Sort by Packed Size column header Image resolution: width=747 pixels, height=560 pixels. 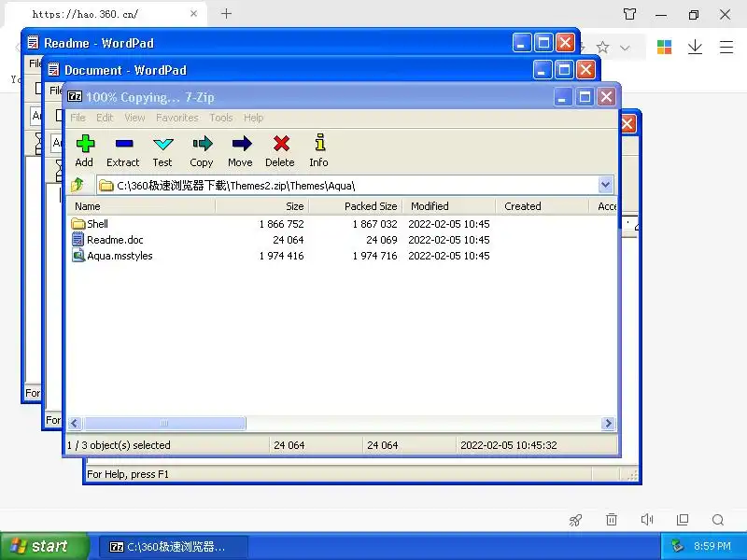point(356,206)
